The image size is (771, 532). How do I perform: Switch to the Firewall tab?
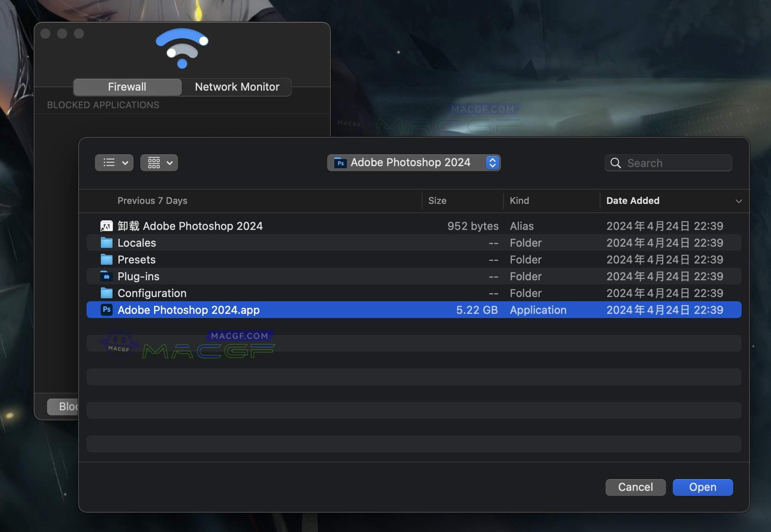pos(127,87)
